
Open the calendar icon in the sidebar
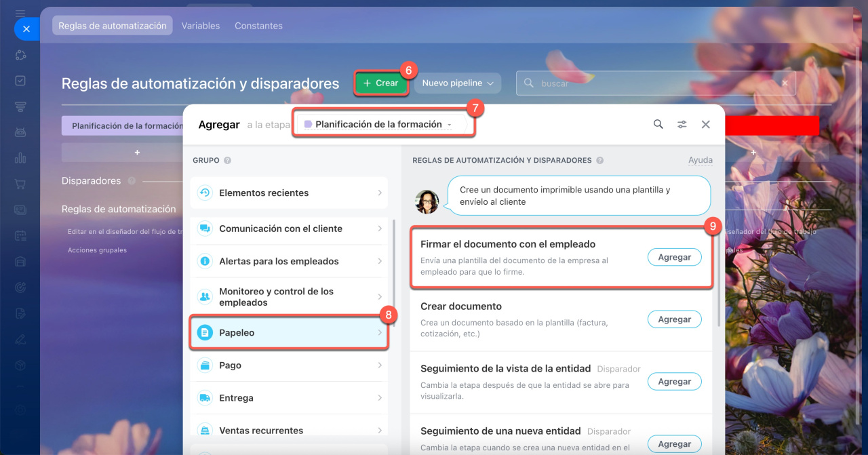pos(20,235)
